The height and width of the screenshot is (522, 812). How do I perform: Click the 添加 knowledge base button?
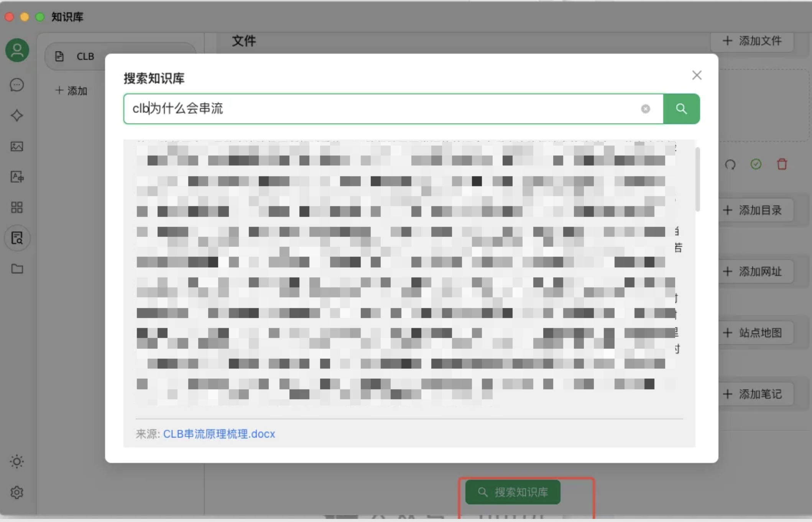click(71, 91)
